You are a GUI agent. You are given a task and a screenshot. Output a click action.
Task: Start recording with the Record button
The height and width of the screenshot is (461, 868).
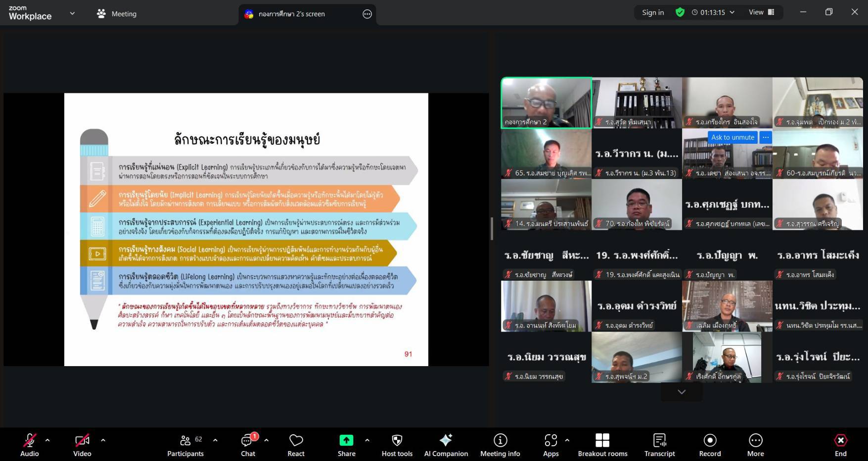point(710,445)
